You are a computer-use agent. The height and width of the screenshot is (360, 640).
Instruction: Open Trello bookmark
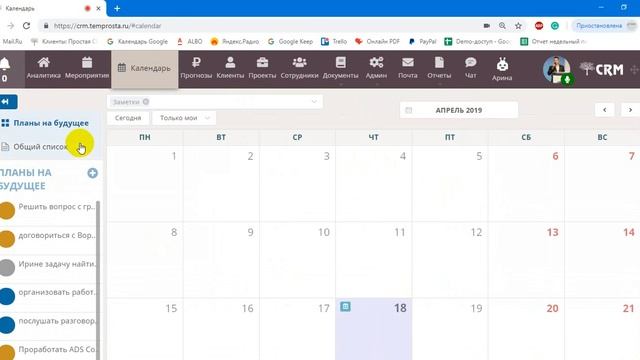pyautogui.click(x=334, y=42)
